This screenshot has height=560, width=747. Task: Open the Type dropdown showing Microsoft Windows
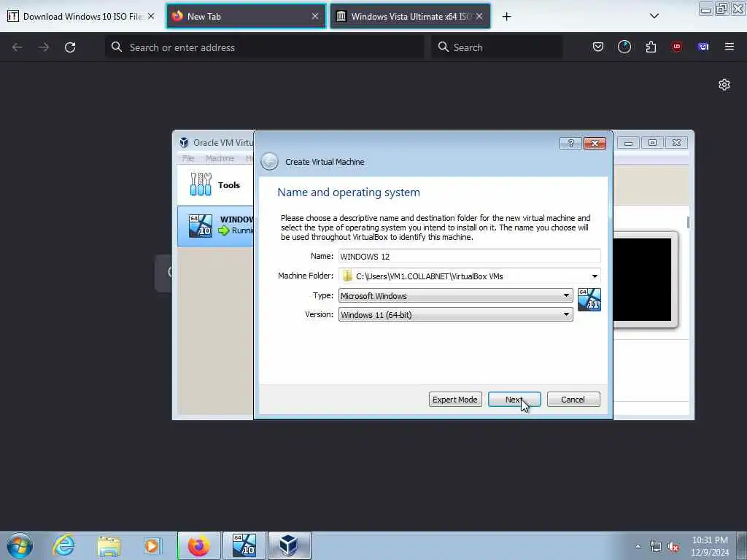pyautogui.click(x=455, y=296)
